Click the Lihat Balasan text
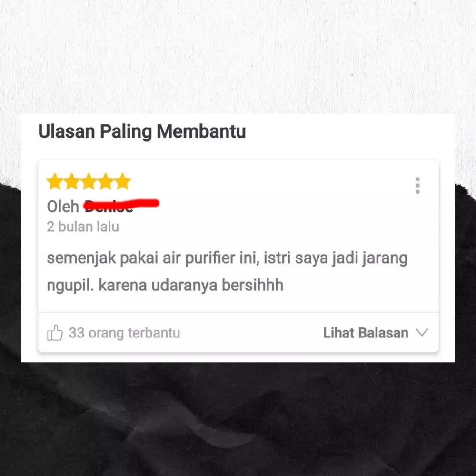This screenshot has height=476, width=476. point(366,333)
